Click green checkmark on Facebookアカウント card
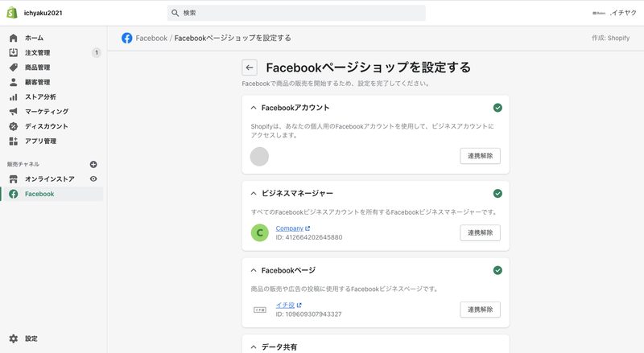The image size is (644, 353). [497, 108]
